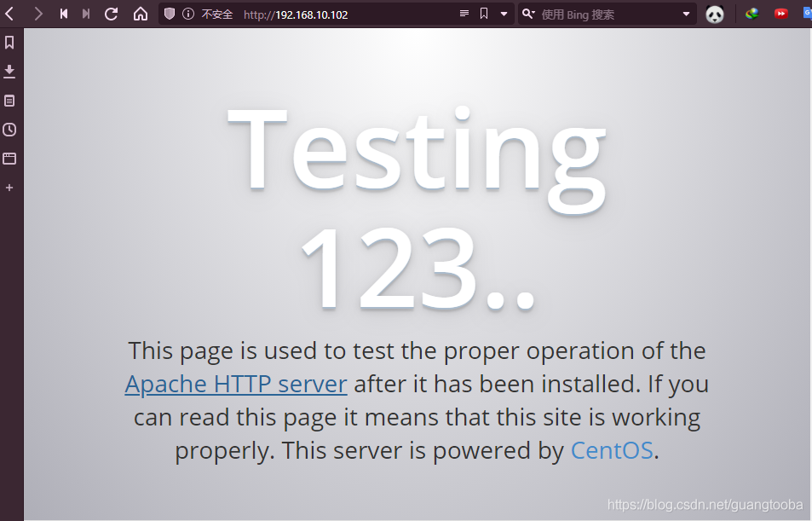Bookmark this page from address bar
This screenshot has width=812, height=521.
click(x=484, y=14)
